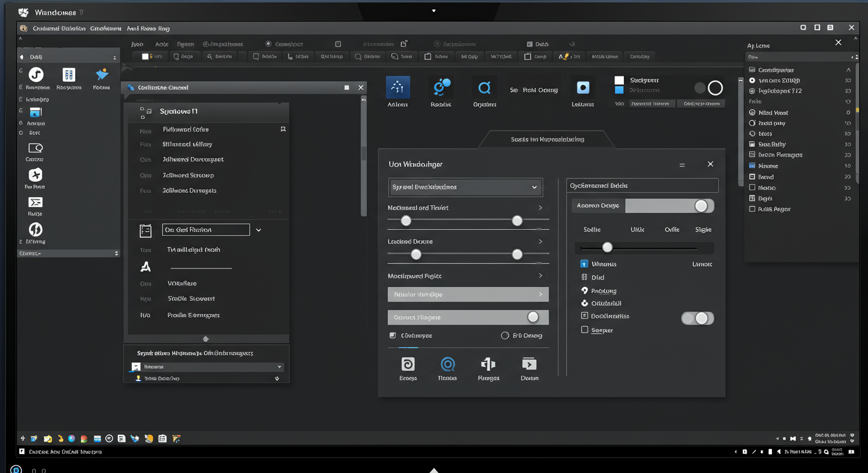Tick the small checkbox below grey bar in dialog

[x=393, y=336]
